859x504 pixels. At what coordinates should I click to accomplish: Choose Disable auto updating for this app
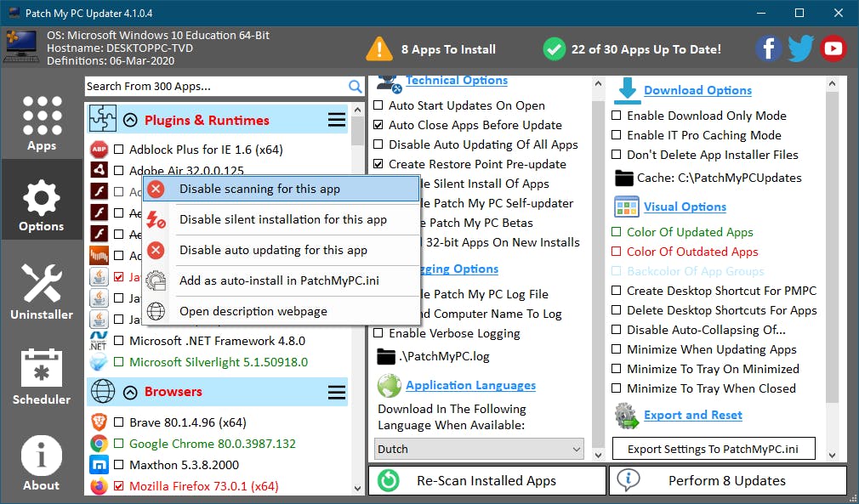[281, 250]
